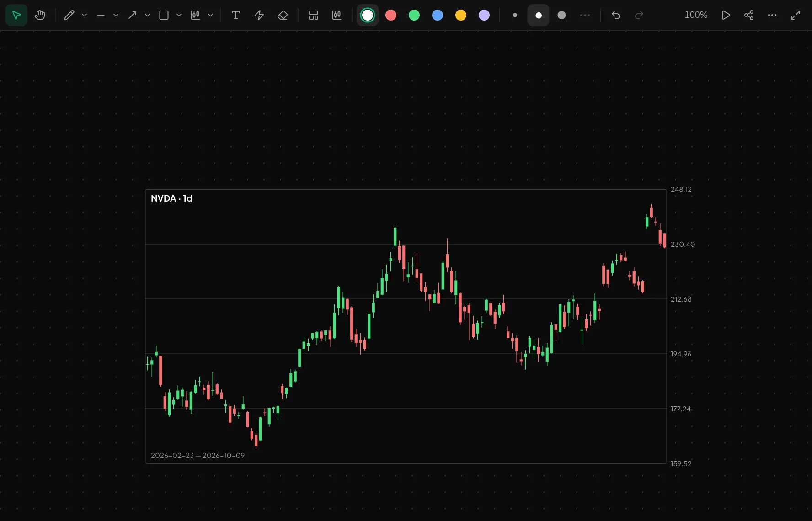Choose the green color swatch
The height and width of the screenshot is (521, 812).
414,15
